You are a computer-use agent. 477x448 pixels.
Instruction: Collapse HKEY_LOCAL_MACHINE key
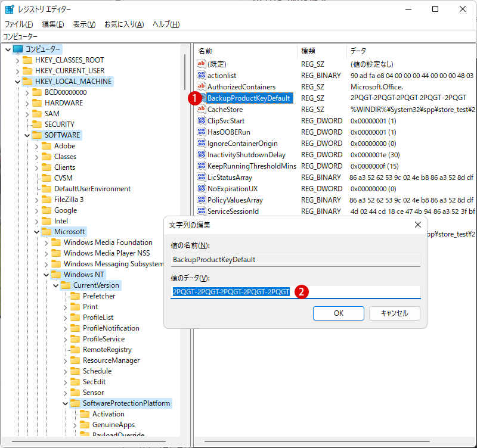pyautogui.click(x=18, y=82)
